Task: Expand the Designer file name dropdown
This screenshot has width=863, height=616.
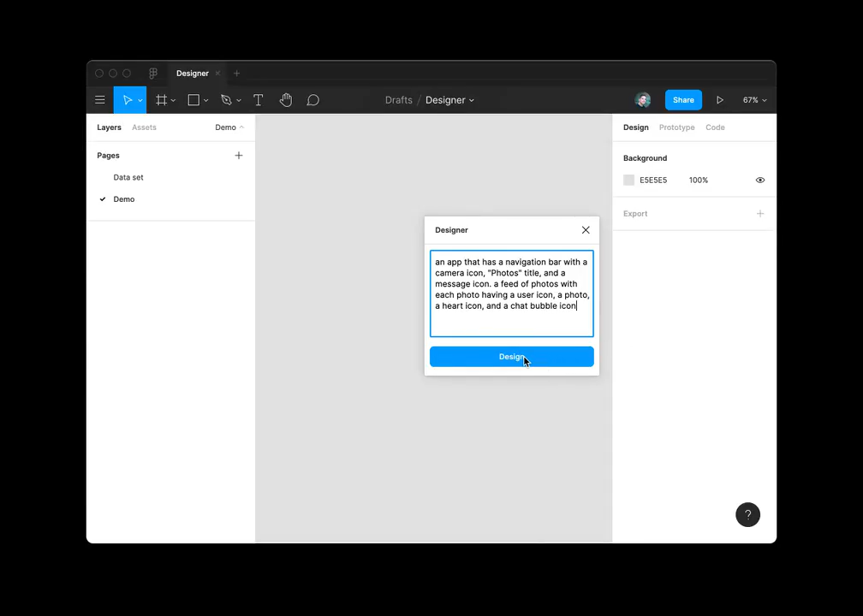Action: [x=450, y=100]
